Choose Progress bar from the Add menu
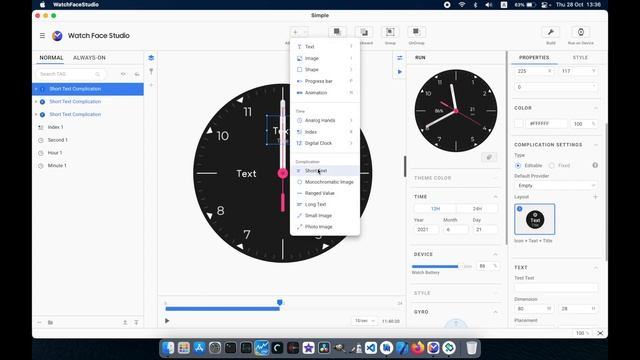 click(x=325, y=81)
